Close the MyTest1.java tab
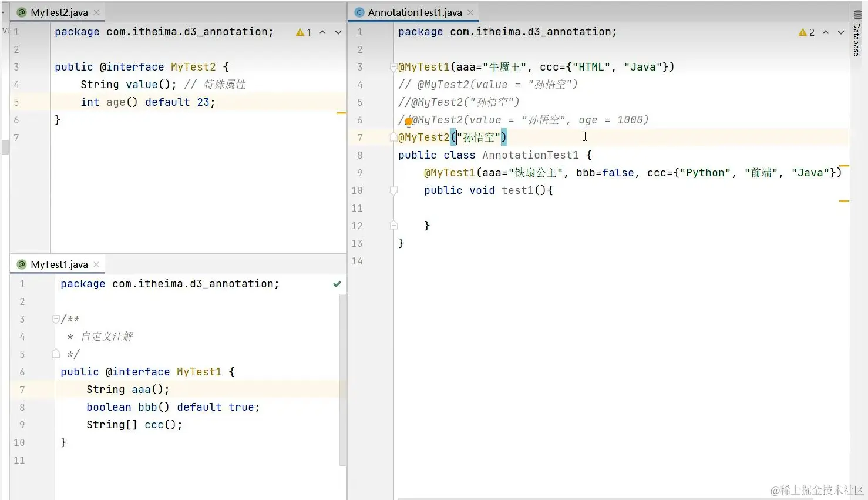Viewport: 868px width, 500px height. [96, 264]
